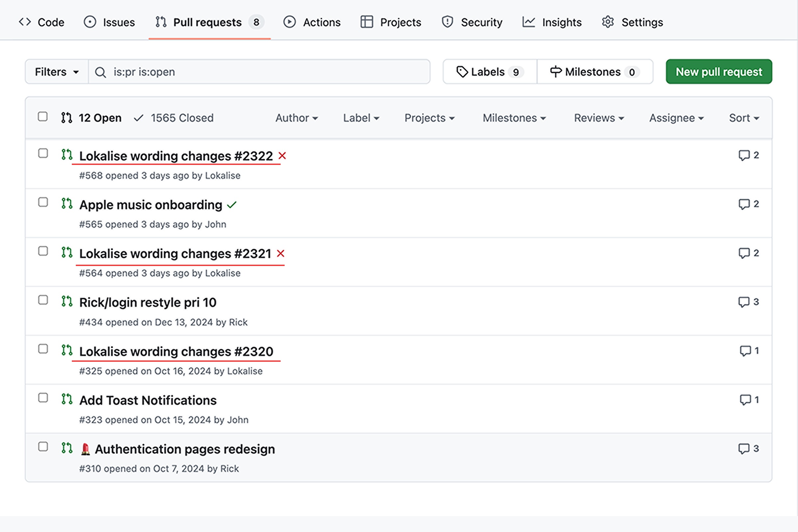The image size is (798, 532).
Task: Click the New pull request button
Action: 719,72
